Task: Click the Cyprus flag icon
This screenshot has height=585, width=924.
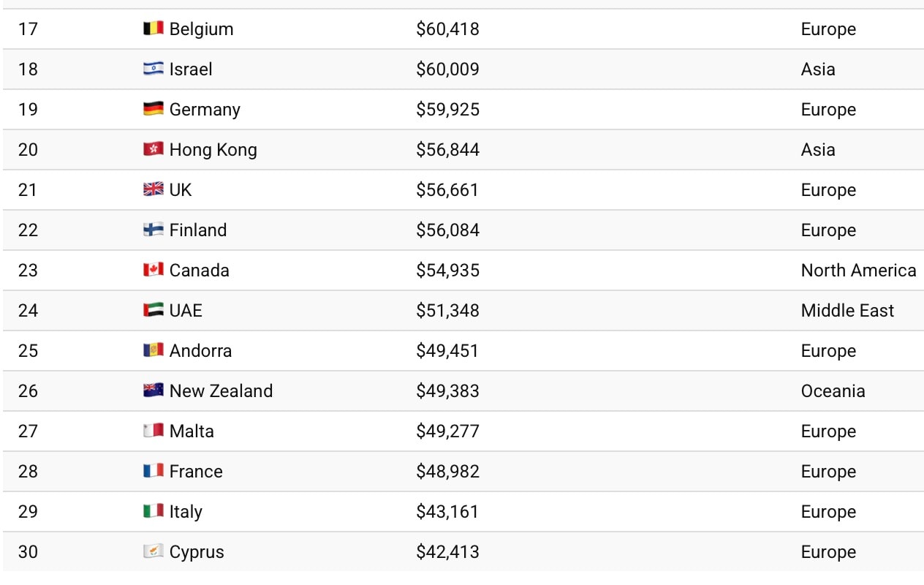Action: click(154, 552)
